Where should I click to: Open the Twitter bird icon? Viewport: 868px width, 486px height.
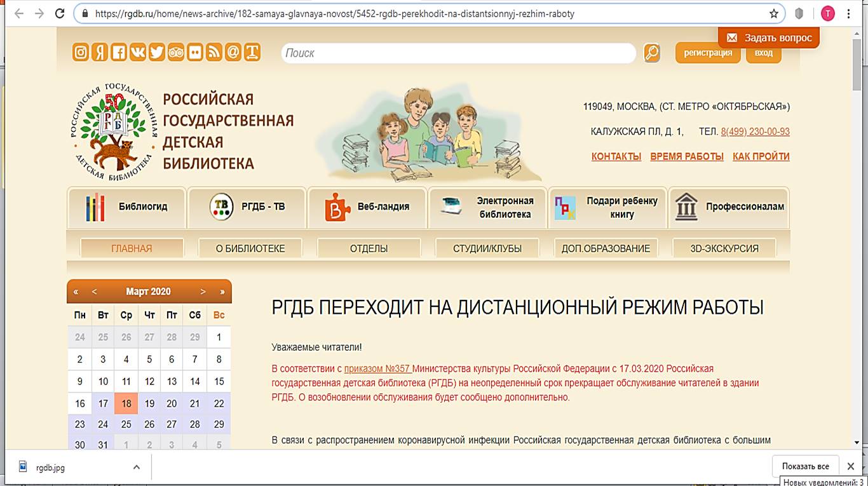click(x=157, y=53)
